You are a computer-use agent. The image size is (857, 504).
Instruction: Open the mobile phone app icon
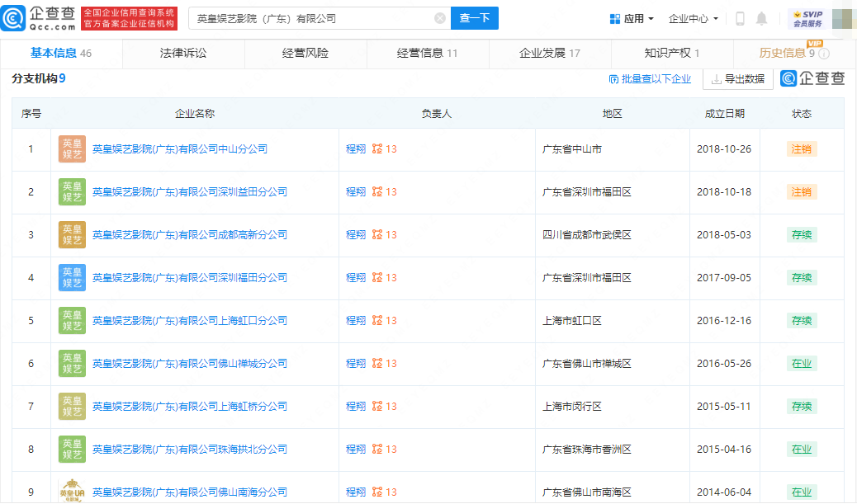740,19
